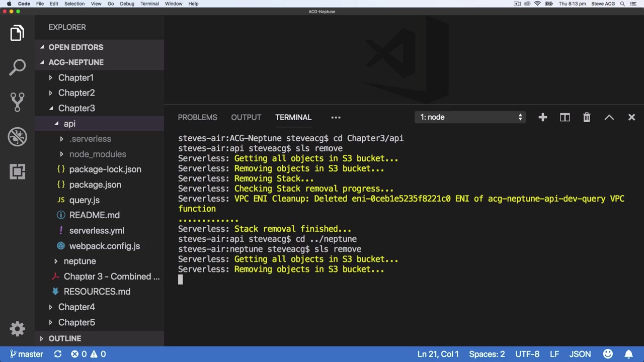Send feedback via smiley icon
This screenshot has width=644, height=362.
point(608,354)
